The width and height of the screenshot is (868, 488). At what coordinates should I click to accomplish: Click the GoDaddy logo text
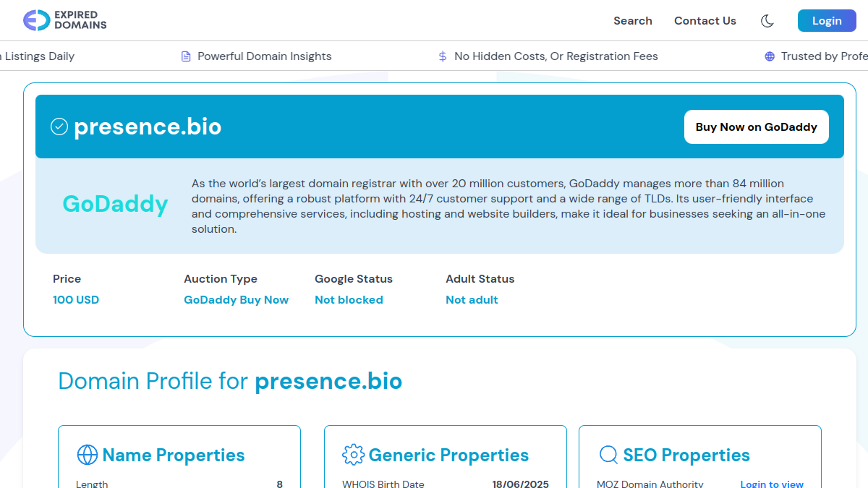(116, 204)
